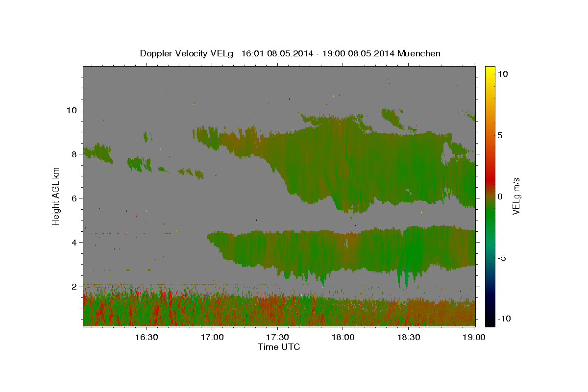Select the '16:30' time axis label
The image size is (588, 392).
click(146, 337)
